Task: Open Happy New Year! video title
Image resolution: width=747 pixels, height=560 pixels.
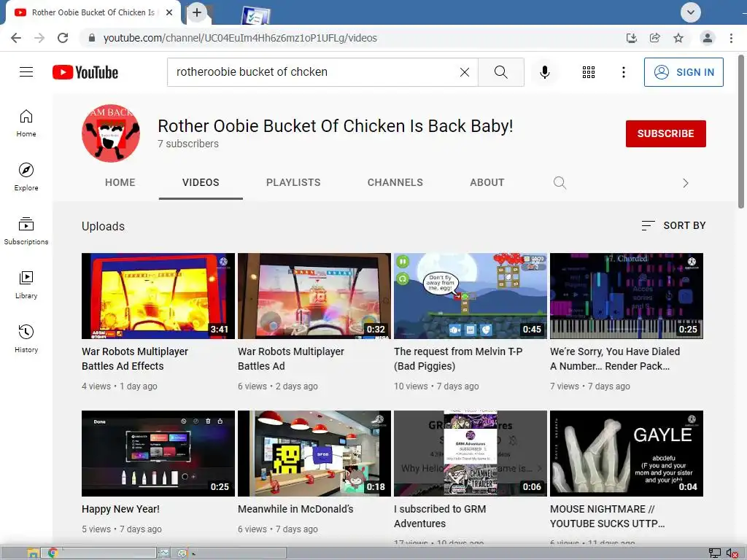Action: (x=120, y=509)
